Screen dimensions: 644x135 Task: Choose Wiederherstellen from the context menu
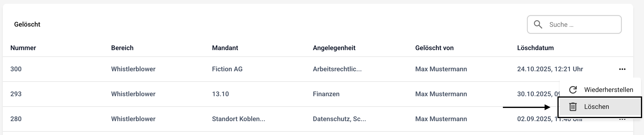[608, 90]
